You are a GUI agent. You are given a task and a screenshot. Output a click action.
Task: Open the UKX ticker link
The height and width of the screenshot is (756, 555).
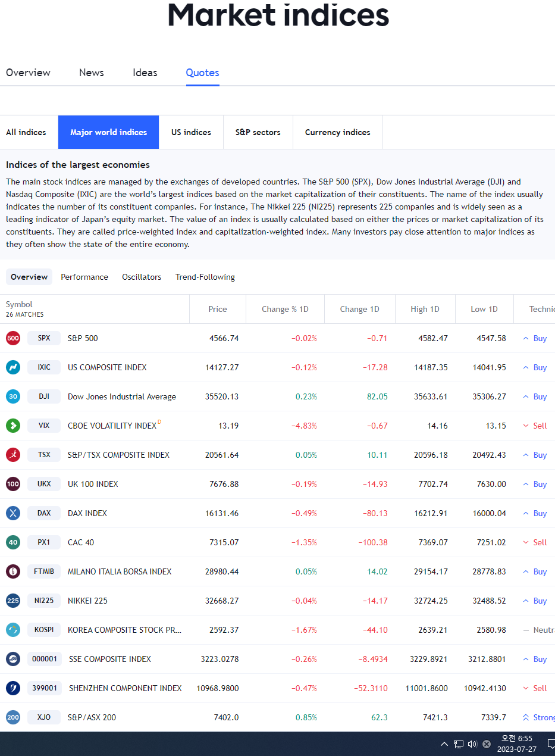44,484
